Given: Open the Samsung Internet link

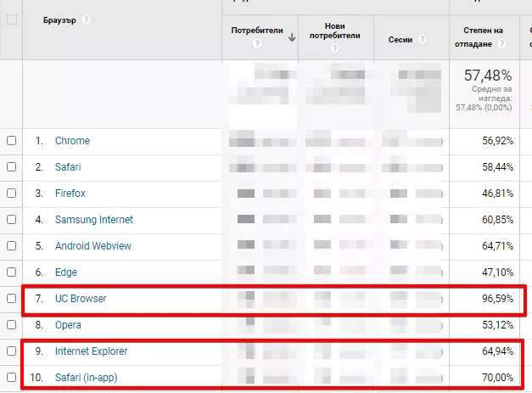Looking at the screenshot, I should 94,220.
